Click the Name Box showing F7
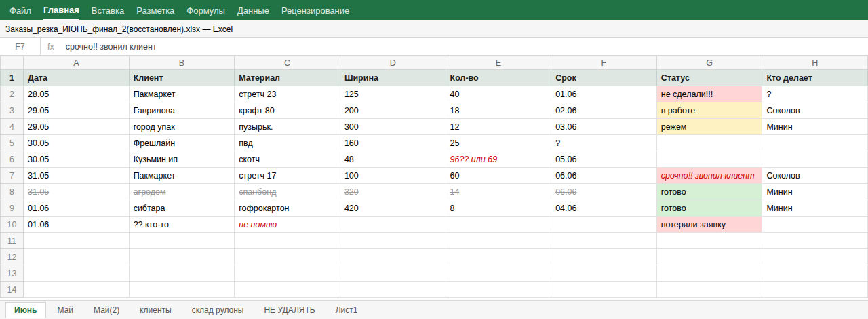 (20, 47)
